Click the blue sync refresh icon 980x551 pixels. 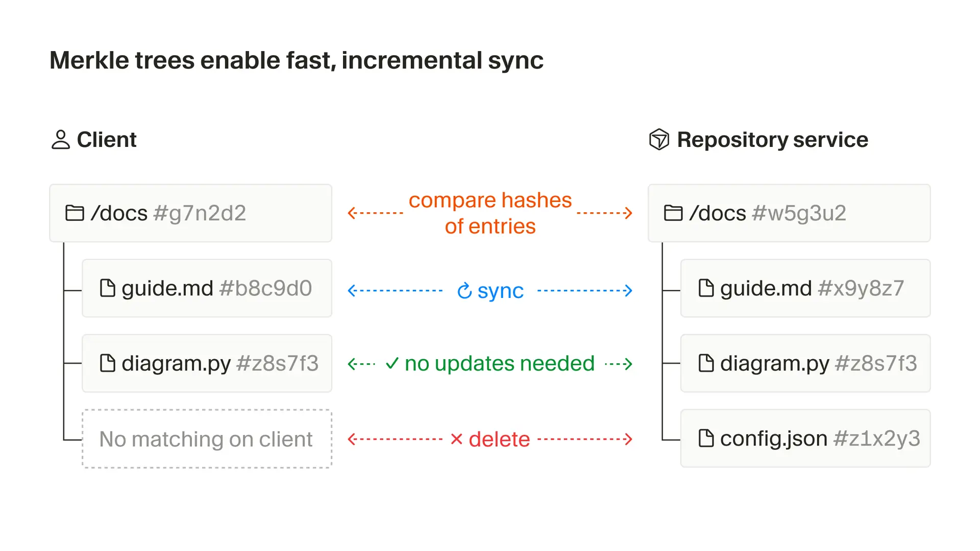tap(464, 291)
